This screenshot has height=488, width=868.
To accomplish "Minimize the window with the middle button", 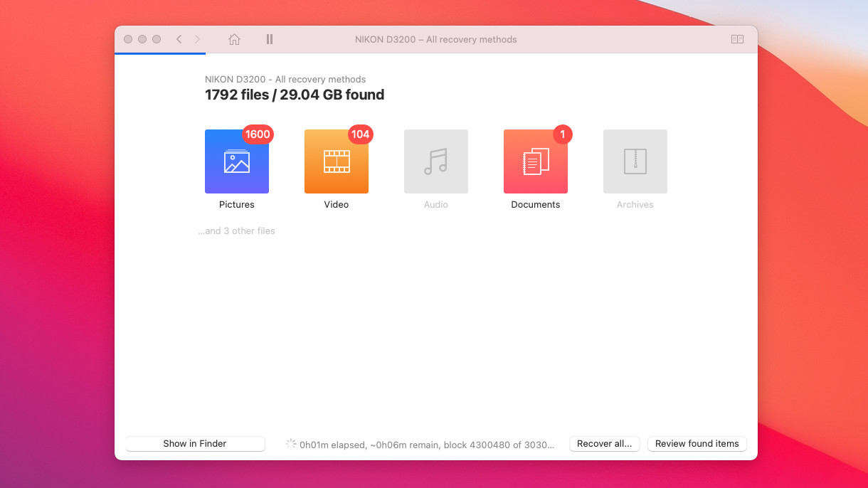I will pyautogui.click(x=142, y=39).
